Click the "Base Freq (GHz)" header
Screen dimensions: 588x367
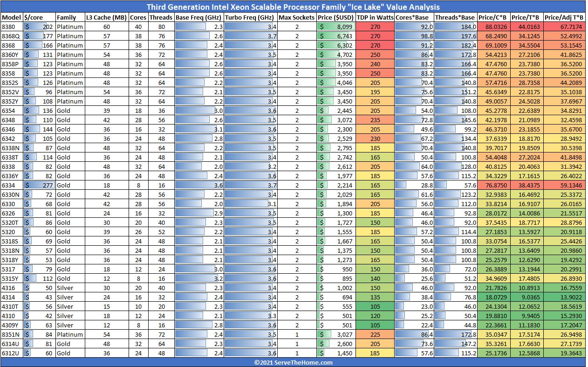(x=199, y=17)
